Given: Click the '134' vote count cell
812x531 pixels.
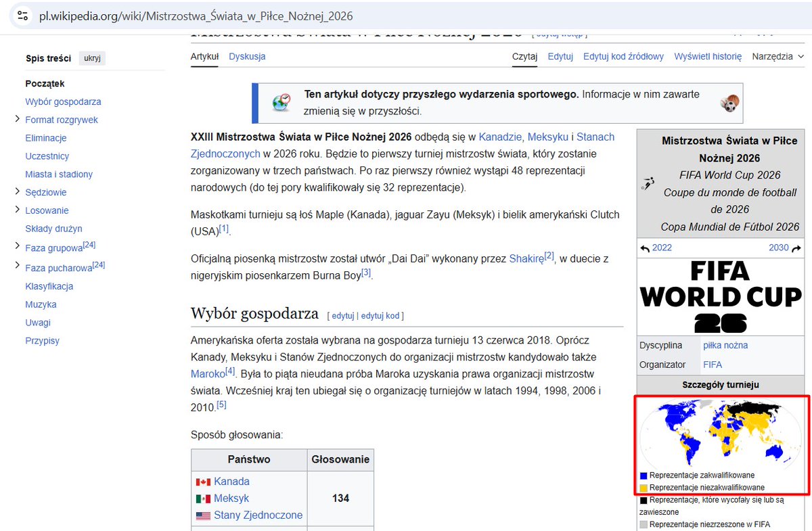Looking at the screenshot, I should [x=340, y=499].
